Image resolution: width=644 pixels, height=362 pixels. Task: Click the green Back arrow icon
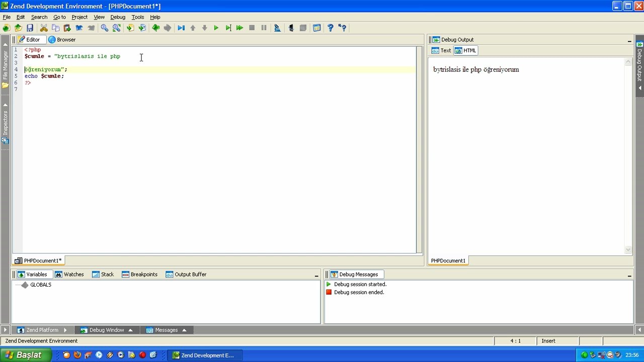[x=155, y=28]
